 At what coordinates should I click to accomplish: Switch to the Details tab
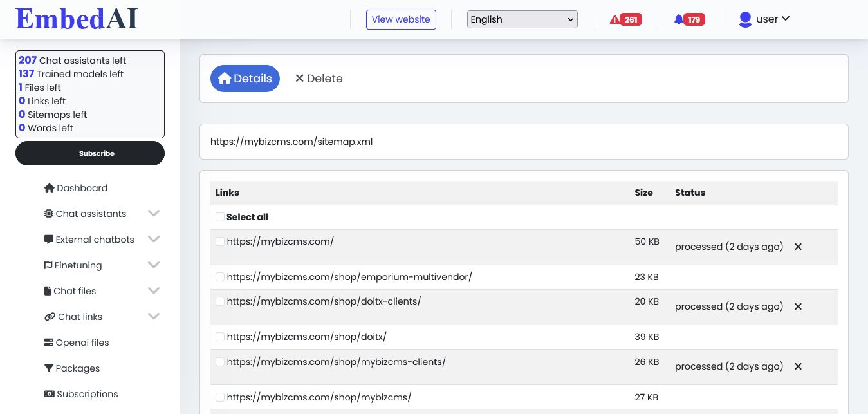pyautogui.click(x=245, y=79)
